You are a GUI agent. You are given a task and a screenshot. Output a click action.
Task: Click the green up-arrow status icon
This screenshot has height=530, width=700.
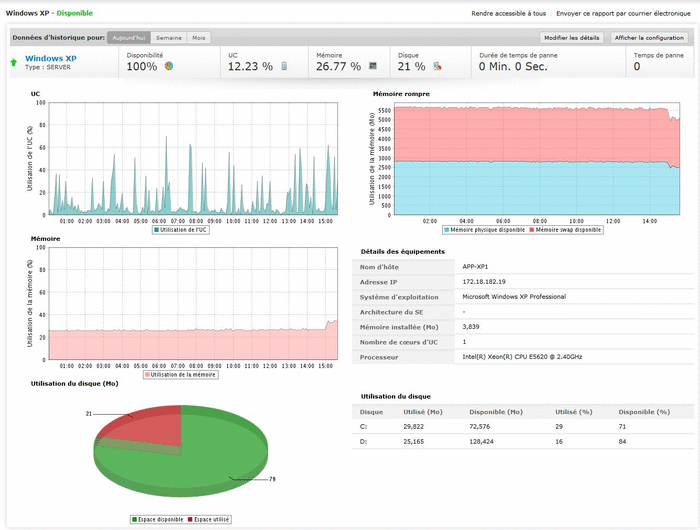point(14,63)
